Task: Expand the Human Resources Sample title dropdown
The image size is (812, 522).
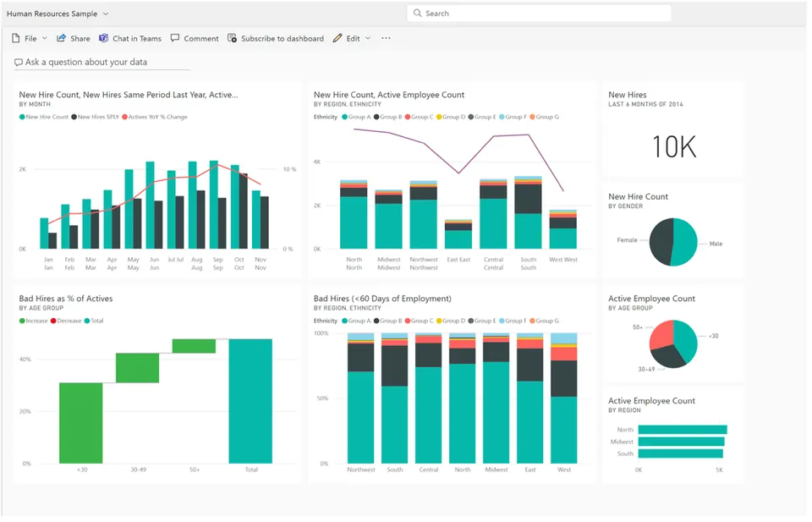Action: [106, 14]
